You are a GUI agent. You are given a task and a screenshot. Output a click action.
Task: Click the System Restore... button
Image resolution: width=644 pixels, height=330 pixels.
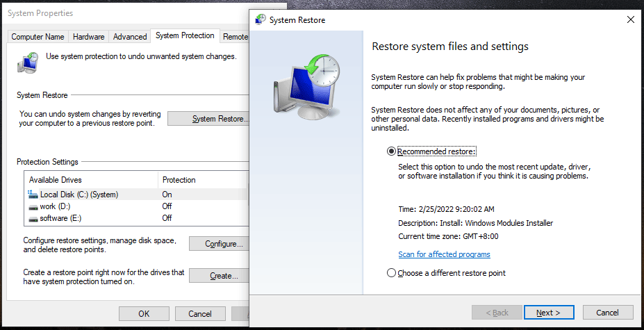tap(208, 119)
